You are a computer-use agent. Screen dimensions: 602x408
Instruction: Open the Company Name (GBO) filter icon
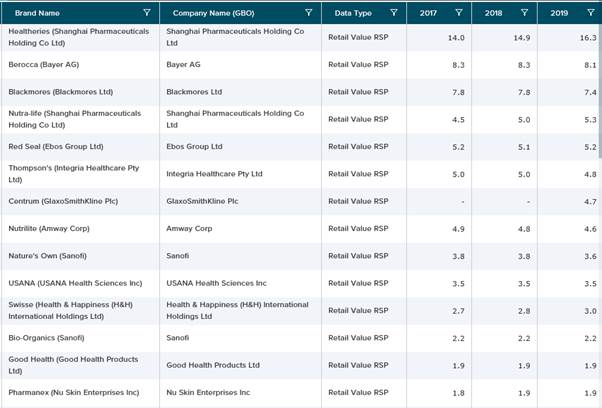(x=308, y=13)
